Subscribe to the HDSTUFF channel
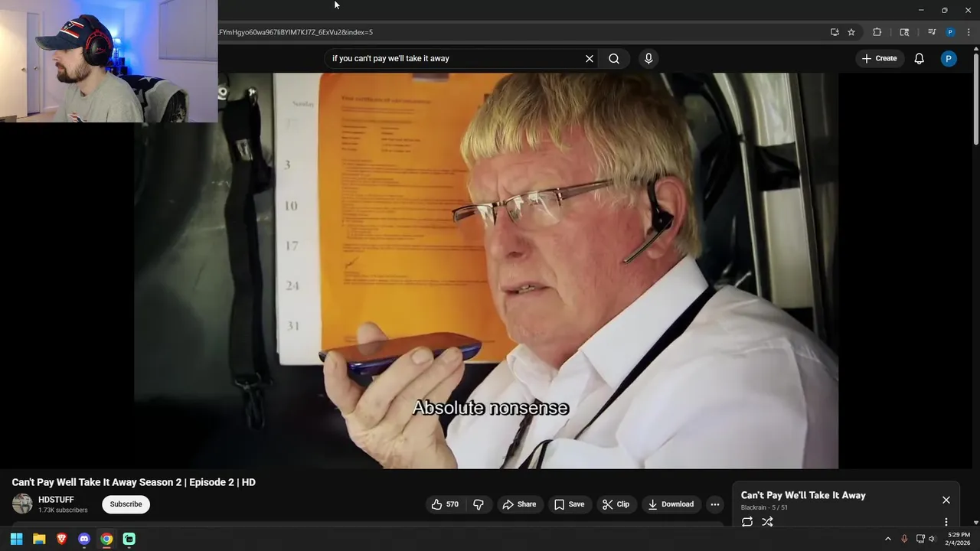The height and width of the screenshot is (551, 980). [126, 504]
